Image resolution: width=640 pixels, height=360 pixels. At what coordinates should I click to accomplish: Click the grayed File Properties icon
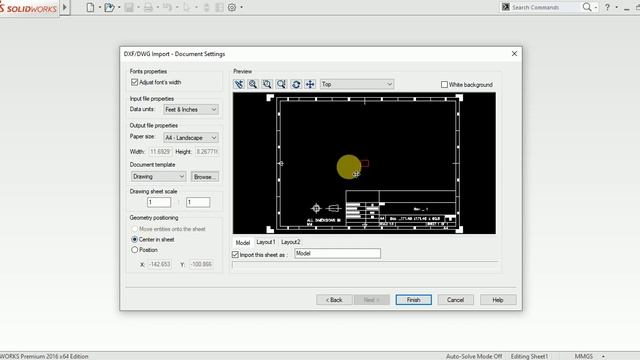(x=219, y=7)
